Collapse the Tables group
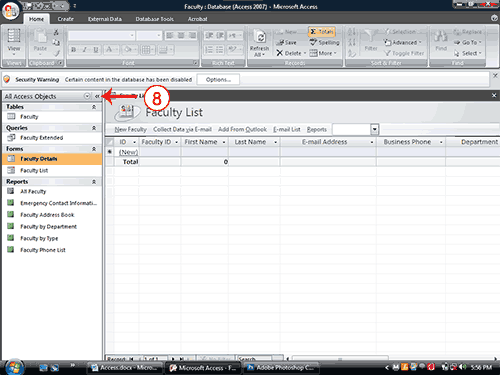This screenshot has height=375, width=500. [94, 107]
